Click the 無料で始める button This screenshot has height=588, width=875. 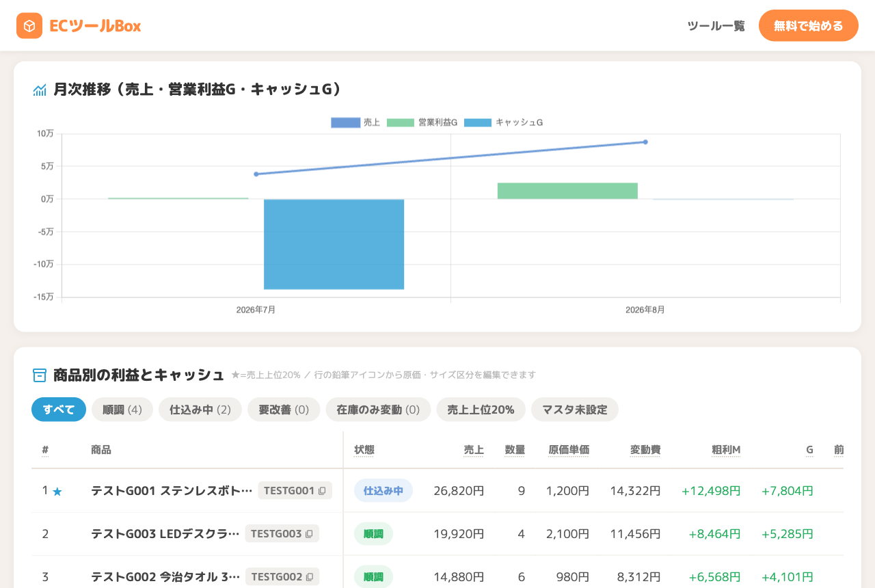809,26
